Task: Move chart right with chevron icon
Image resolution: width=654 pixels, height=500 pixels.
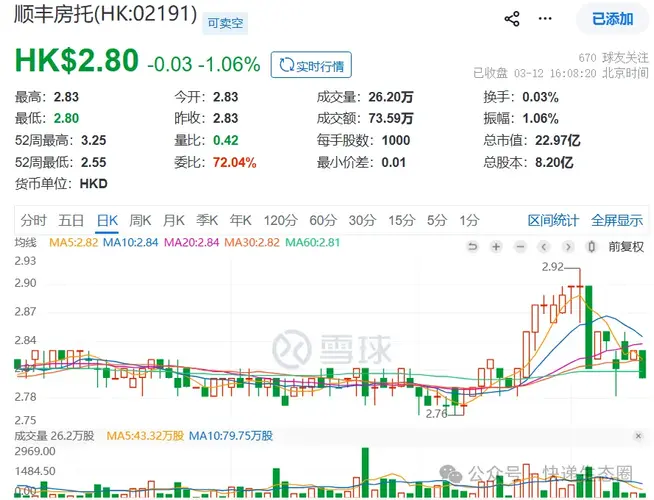Action: pyautogui.click(x=568, y=247)
